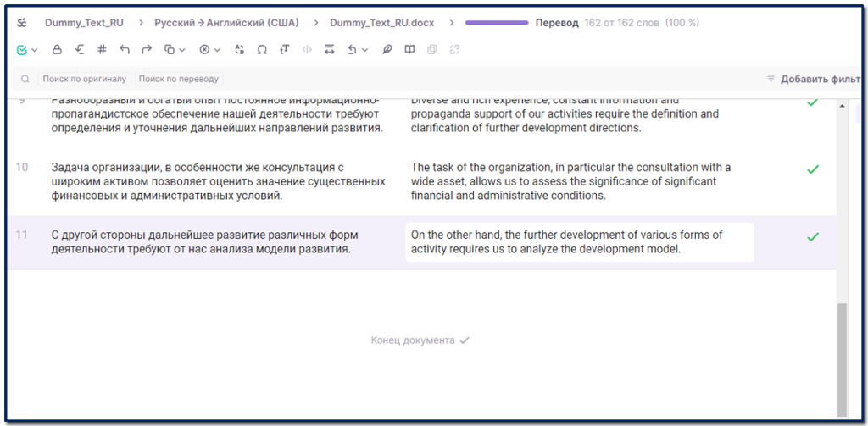Click the active translation field of segment 11
The width and height of the screenshot is (868, 426).
(580, 241)
